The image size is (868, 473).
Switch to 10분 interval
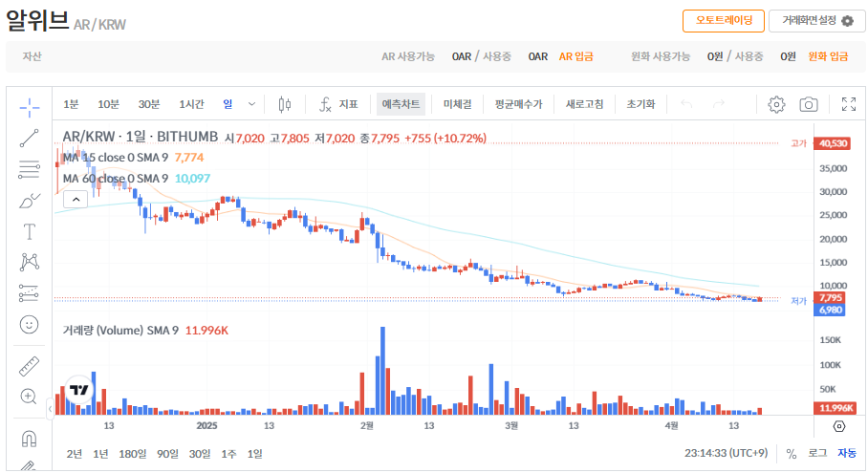point(108,104)
